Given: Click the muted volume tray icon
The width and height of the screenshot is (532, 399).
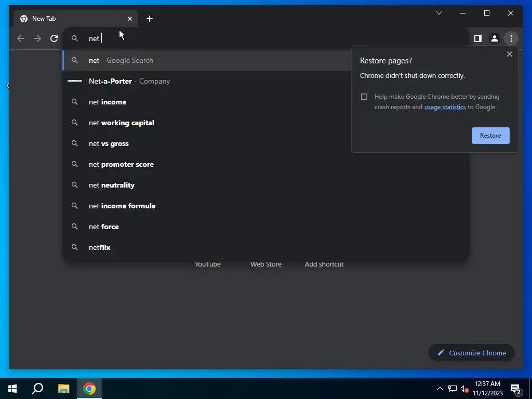Looking at the screenshot, I should tap(464, 389).
